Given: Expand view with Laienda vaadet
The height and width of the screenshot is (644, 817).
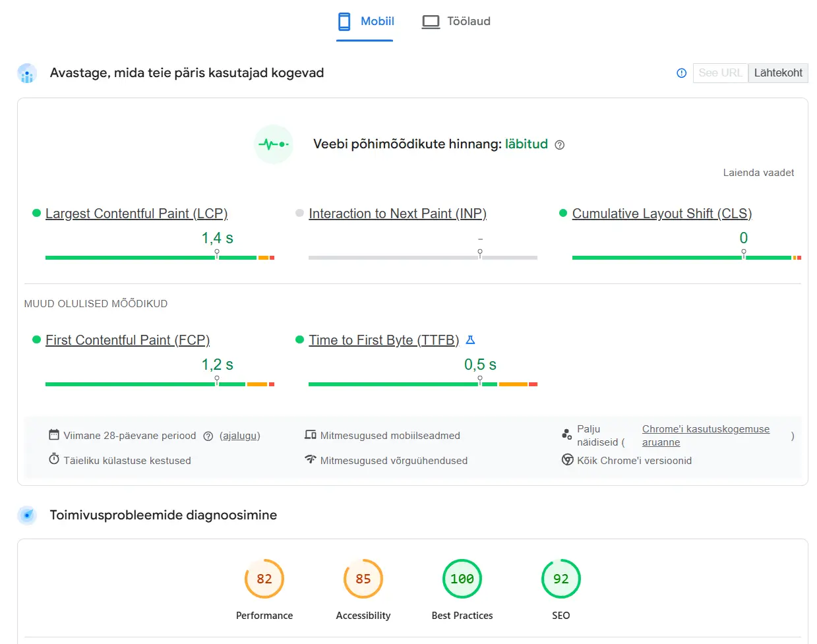Looking at the screenshot, I should click(758, 173).
